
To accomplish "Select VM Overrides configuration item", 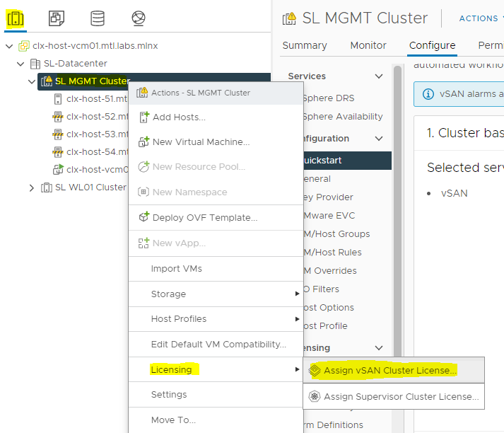I will pos(330,270).
